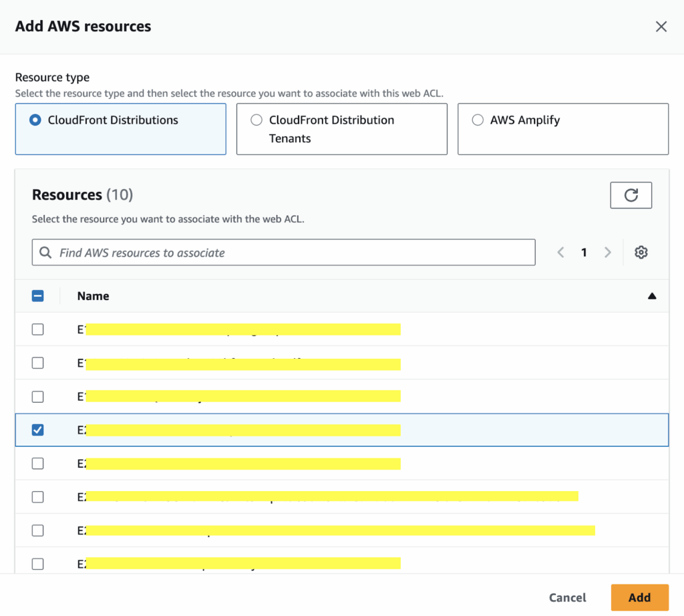Image resolution: width=684 pixels, height=616 pixels.
Task: Click the Add button
Action: coord(639,597)
